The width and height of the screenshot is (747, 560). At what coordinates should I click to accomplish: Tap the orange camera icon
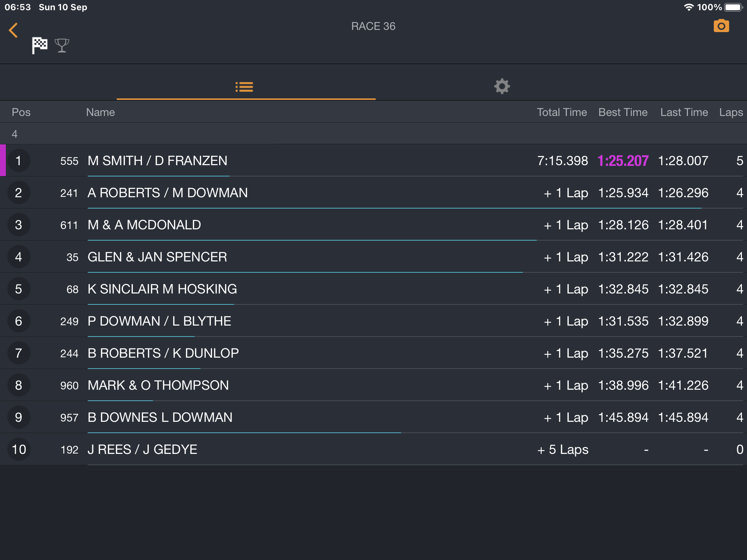[x=721, y=26]
